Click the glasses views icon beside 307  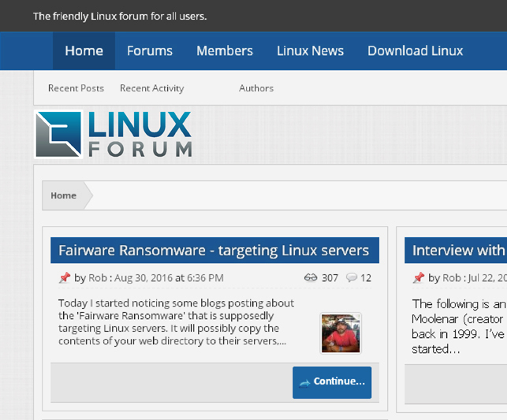(x=310, y=277)
